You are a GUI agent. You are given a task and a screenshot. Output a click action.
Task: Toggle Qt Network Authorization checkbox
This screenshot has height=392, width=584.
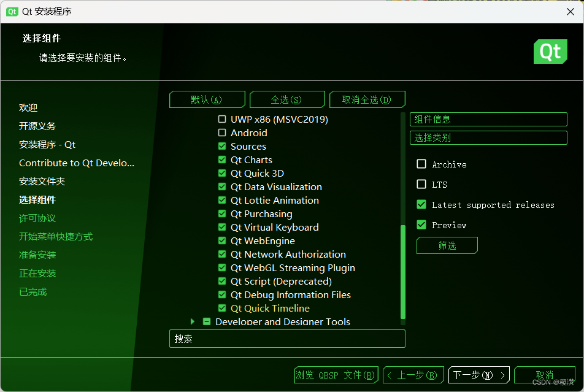[222, 254]
